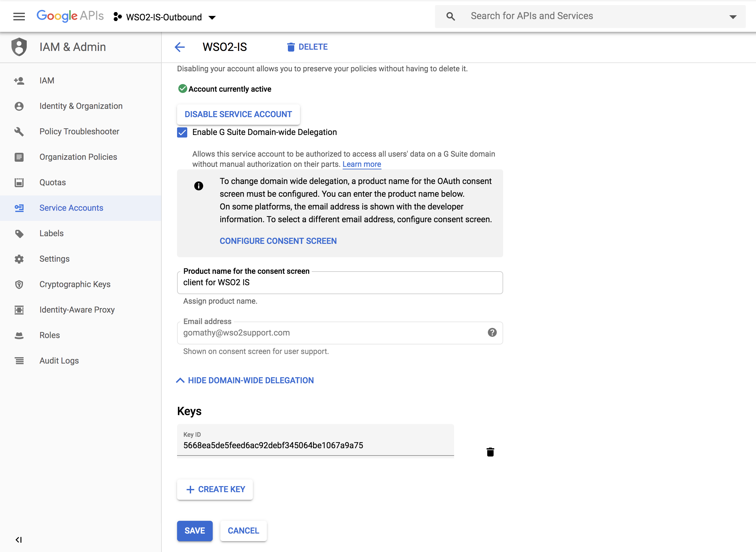Click the search magnifier icon

(450, 16)
